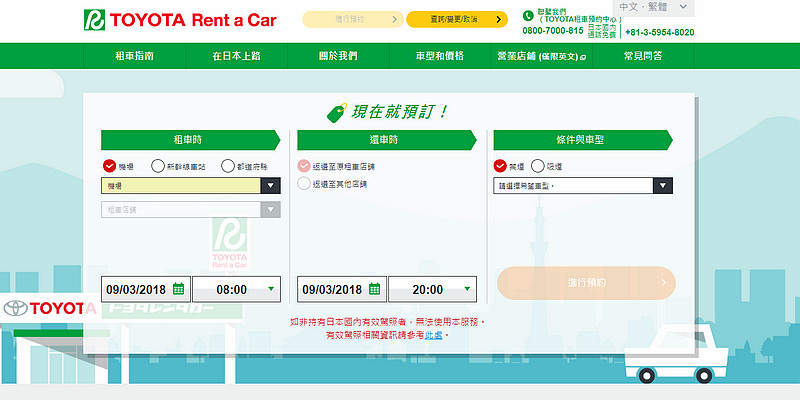Click the pickup date field 09/03/2018
The width and height of the screenshot is (800, 400).
click(136, 290)
